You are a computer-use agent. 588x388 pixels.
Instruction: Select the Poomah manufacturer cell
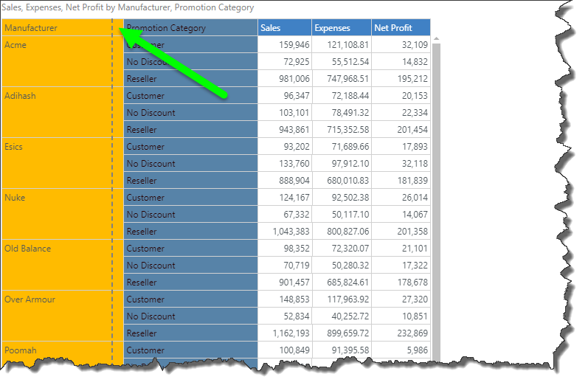coord(20,350)
